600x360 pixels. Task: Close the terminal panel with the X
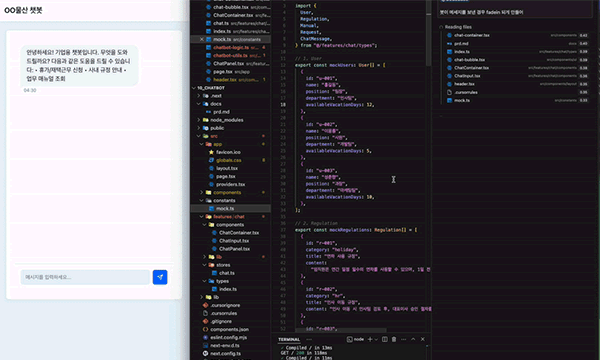tap(423, 339)
